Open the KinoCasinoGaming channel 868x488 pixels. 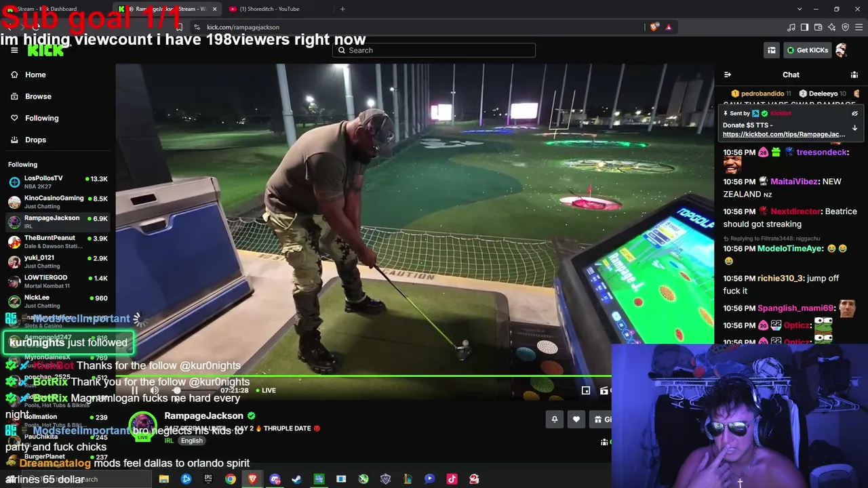click(58, 201)
